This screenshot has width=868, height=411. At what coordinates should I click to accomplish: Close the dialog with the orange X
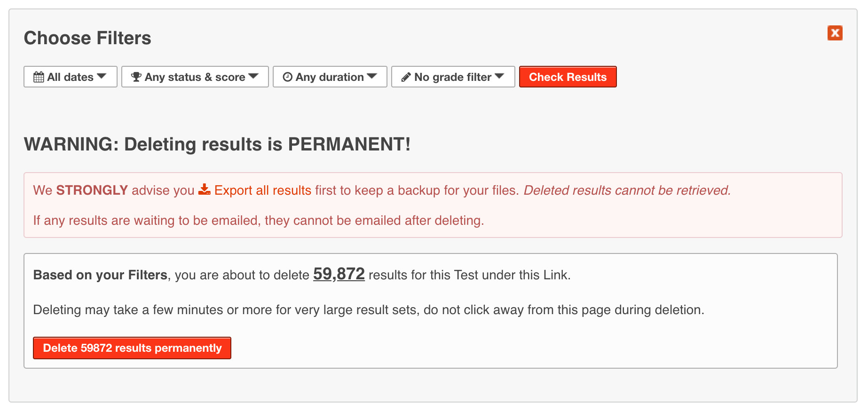point(835,33)
